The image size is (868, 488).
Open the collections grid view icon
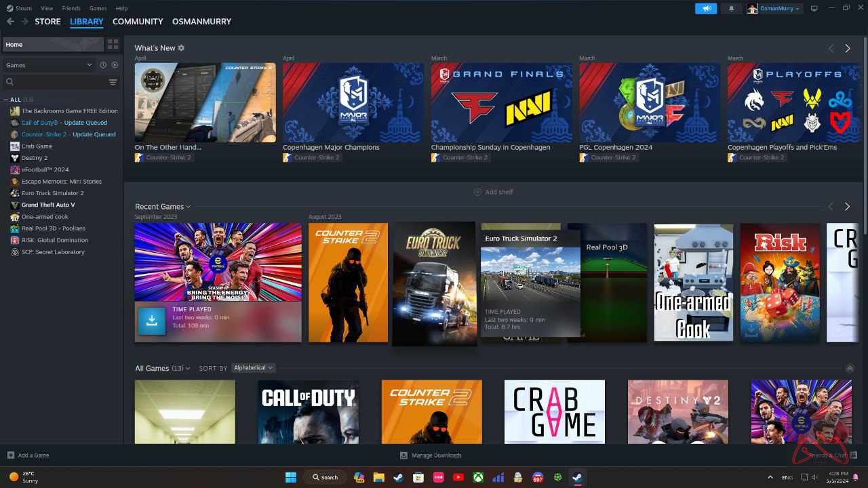pos(113,44)
